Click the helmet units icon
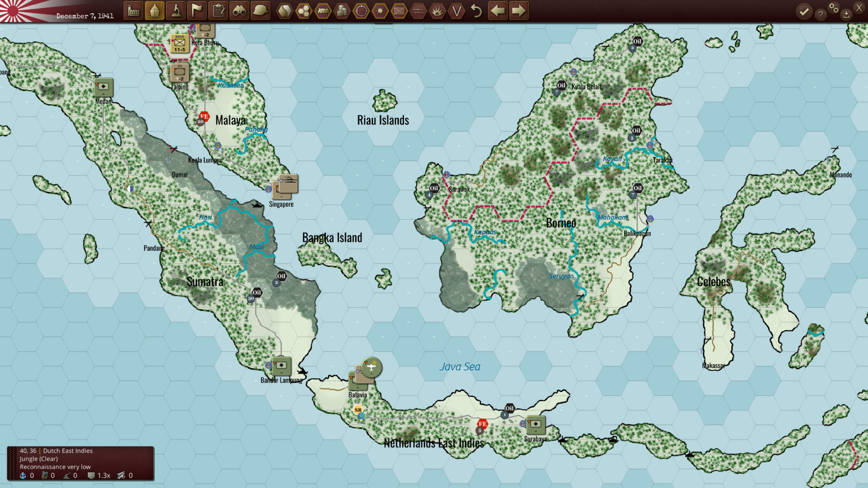868x488 pixels. pyautogui.click(x=261, y=11)
